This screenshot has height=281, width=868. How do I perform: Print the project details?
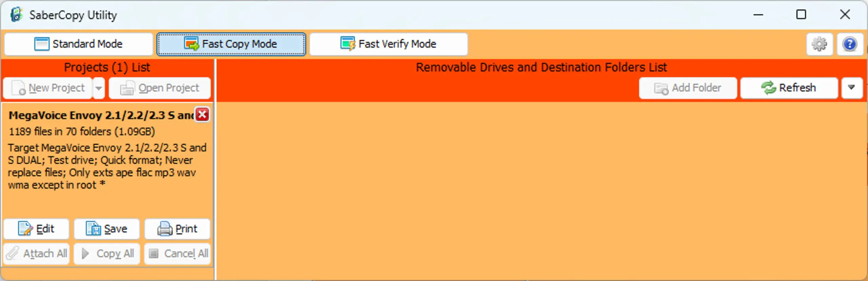click(177, 229)
